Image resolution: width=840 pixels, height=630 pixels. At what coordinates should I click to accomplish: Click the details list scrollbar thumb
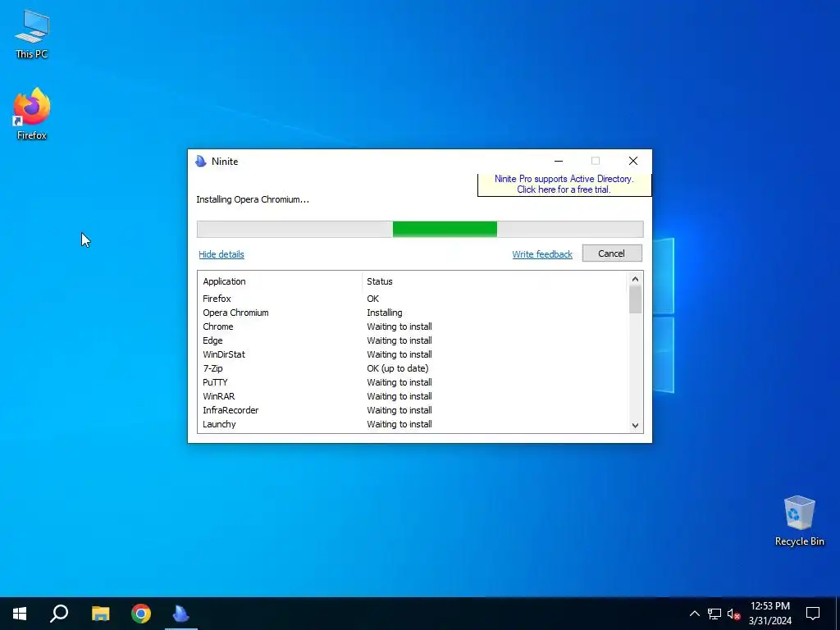tap(635, 299)
